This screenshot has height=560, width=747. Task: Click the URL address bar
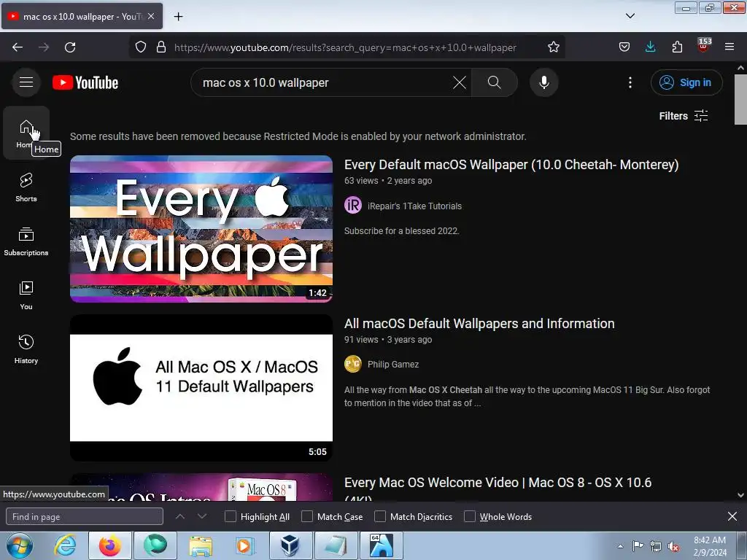347,47
